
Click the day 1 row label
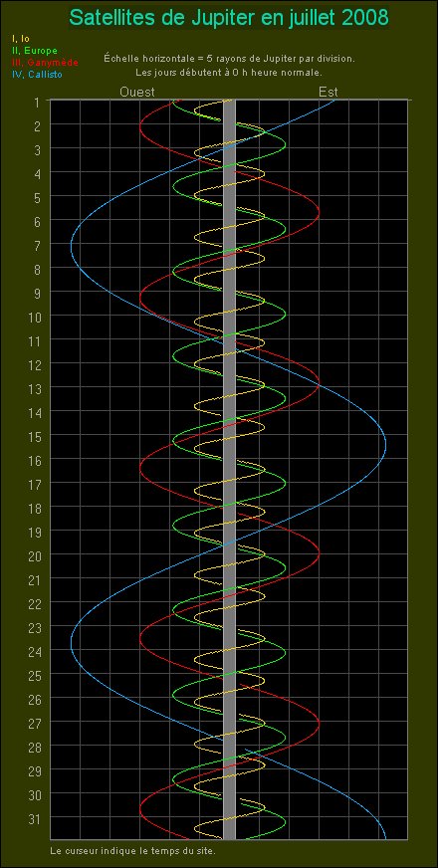pos(37,103)
